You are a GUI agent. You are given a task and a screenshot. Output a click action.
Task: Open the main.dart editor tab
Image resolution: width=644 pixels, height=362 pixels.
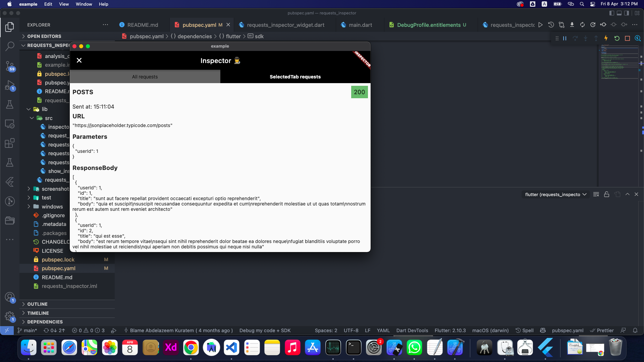pyautogui.click(x=360, y=25)
